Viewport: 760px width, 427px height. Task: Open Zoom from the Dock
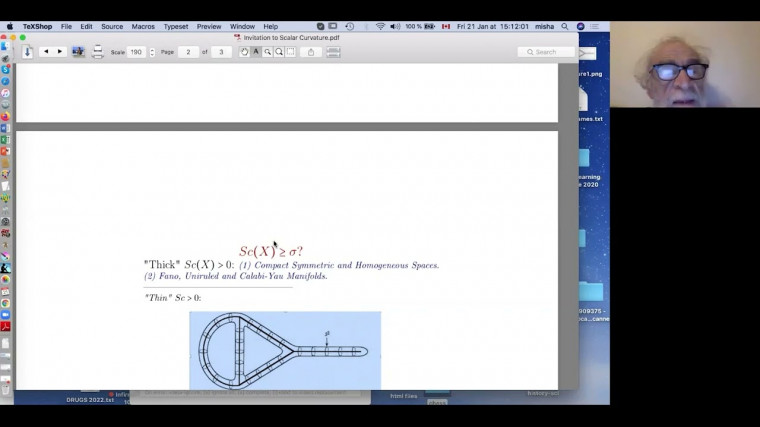tap(5, 315)
